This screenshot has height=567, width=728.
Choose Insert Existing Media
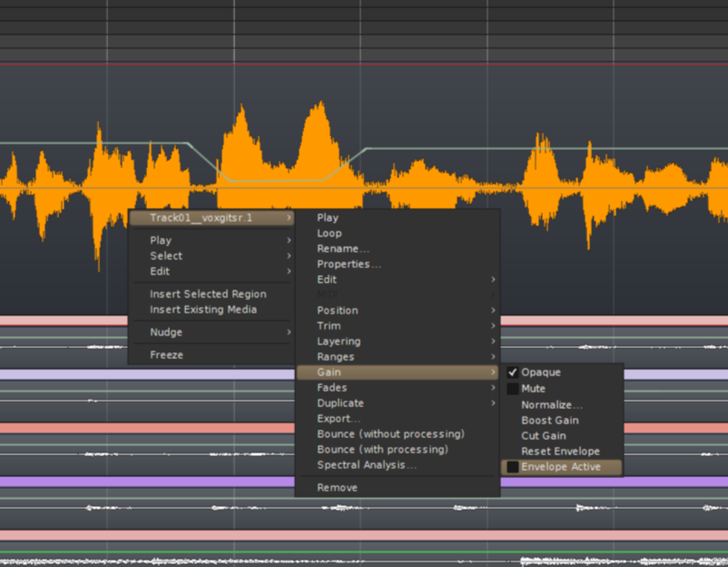(x=203, y=309)
